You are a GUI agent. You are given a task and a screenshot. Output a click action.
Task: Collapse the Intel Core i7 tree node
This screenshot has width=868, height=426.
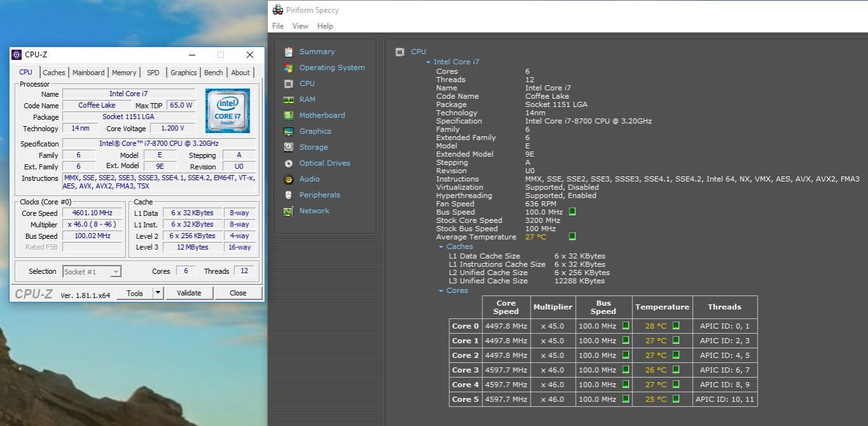pos(428,62)
